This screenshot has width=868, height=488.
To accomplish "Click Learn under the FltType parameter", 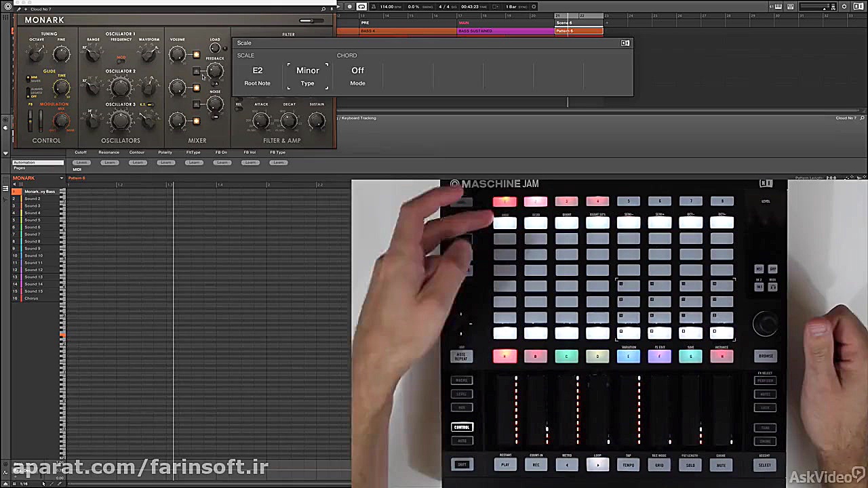I will pos(194,163).
